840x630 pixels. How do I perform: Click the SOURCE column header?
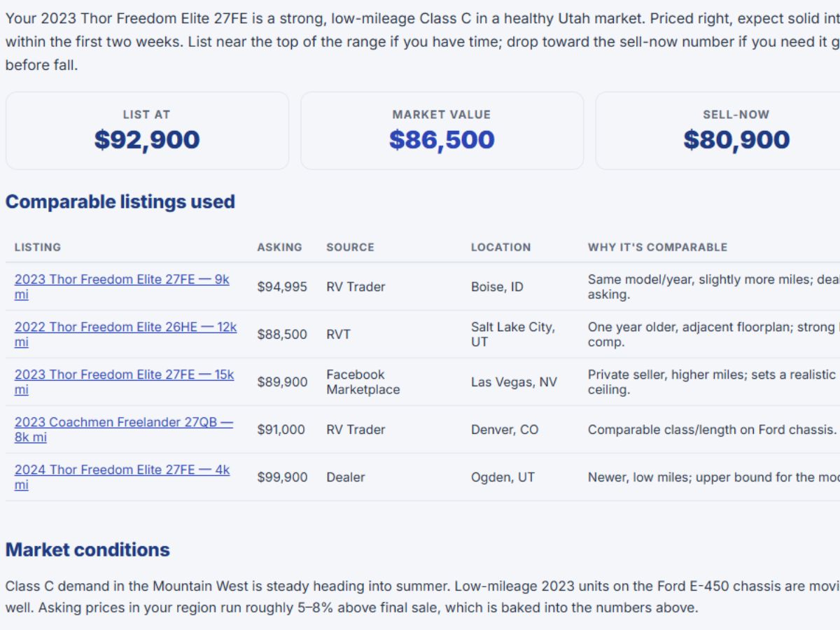[x=350, y=247]
